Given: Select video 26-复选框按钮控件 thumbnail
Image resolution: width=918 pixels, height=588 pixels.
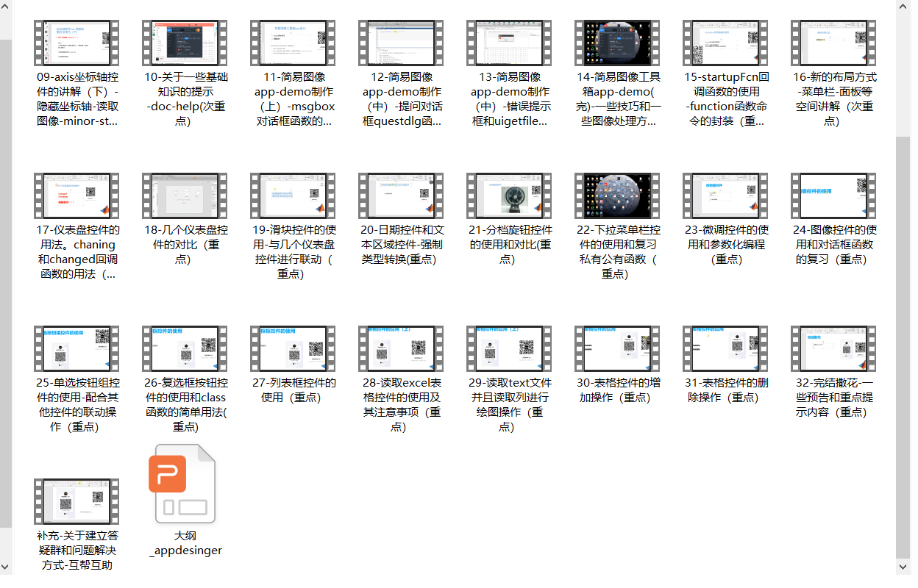Looking at the screenshot, I should 185,348.
